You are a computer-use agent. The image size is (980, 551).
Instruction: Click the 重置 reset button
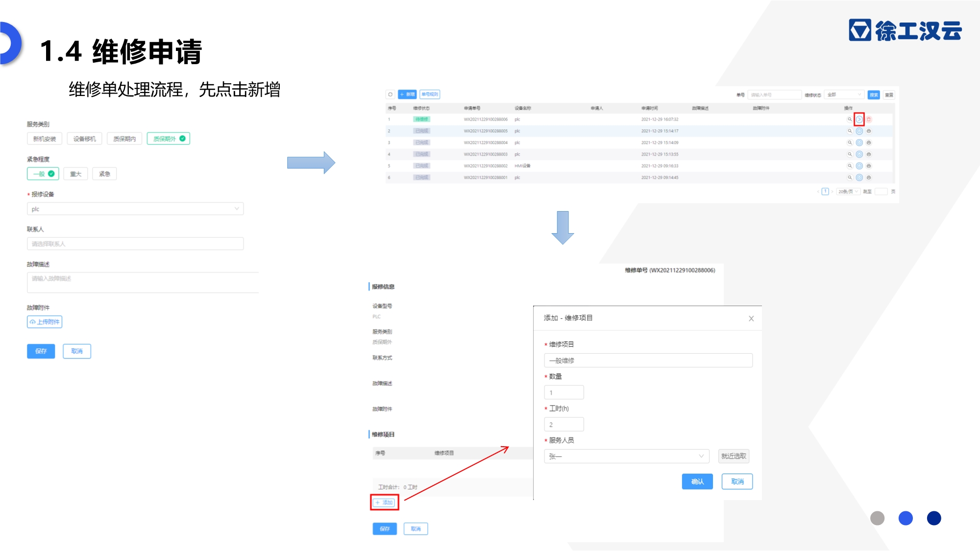click(x=889, y=95)
